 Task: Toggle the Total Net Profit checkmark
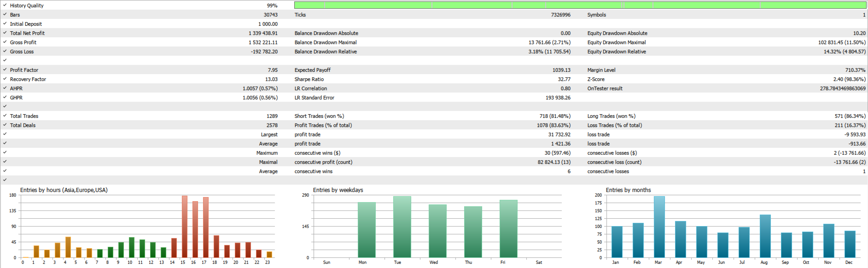point(5,33)
